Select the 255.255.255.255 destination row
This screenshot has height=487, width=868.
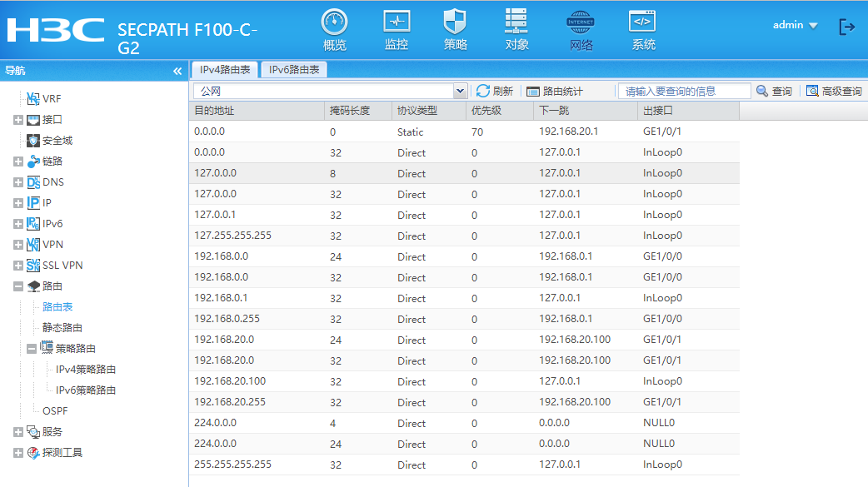[x=464, y=465]
